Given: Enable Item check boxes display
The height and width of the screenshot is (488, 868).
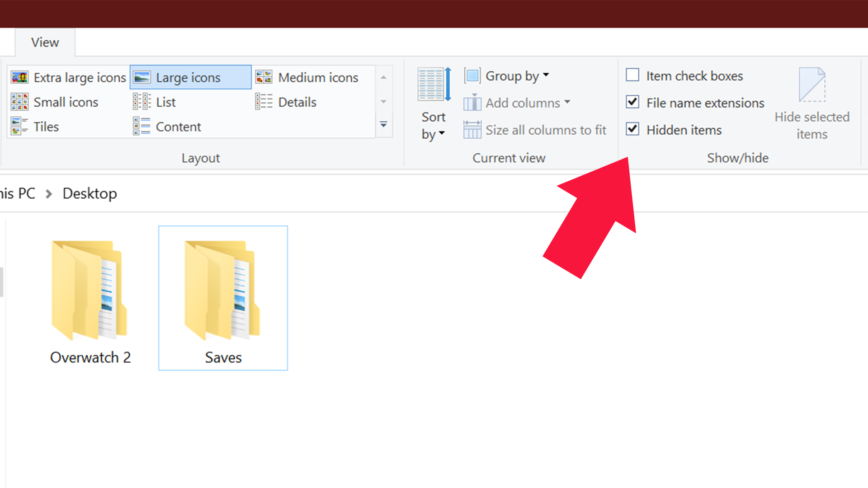Looking at the screenshot, I should click(632, 75).
